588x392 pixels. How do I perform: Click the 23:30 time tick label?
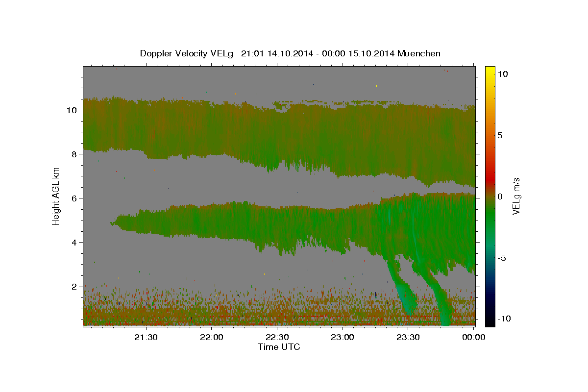(408, 337)
